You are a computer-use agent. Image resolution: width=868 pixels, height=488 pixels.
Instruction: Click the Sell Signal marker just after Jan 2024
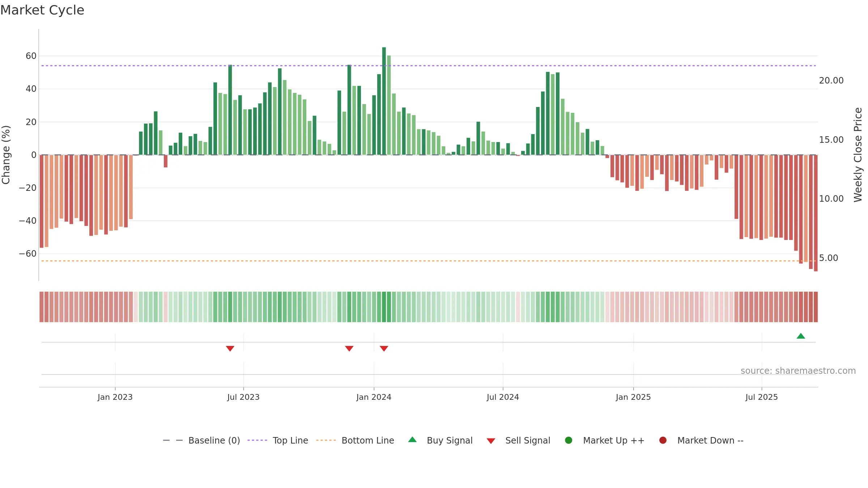pos(384,348)
